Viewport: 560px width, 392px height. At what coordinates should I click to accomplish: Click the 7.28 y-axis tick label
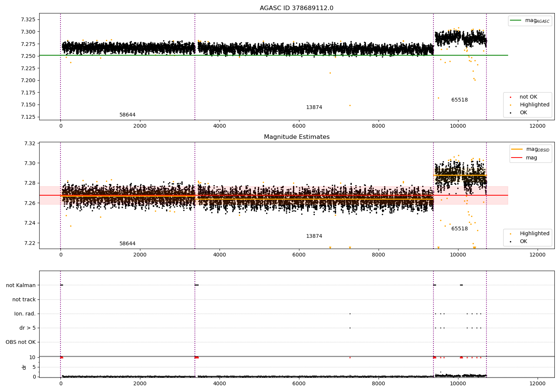[x=29, y=183]
